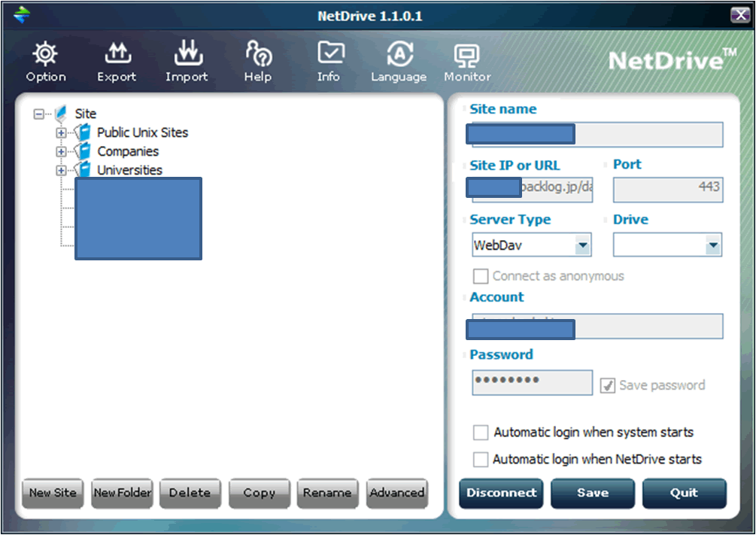Enable Connect as anonymous checkbox
This screenshot has height=535, width=756.
pos(481,276)
